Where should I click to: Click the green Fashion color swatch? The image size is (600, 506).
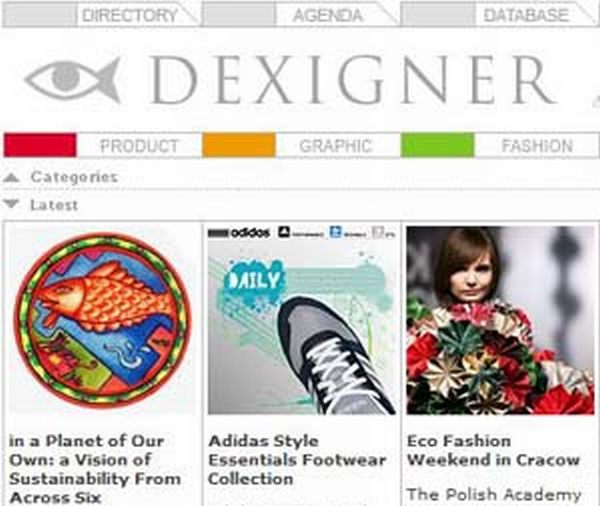click(x=438, y=145)
